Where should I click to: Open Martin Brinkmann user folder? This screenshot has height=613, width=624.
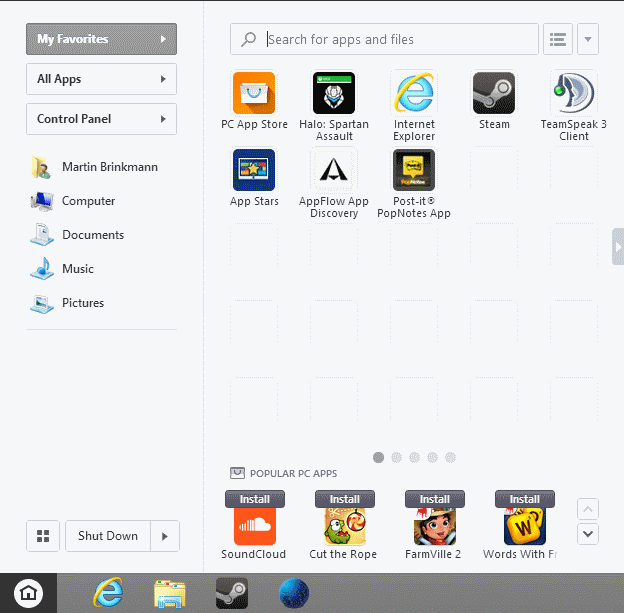[94, 167]
